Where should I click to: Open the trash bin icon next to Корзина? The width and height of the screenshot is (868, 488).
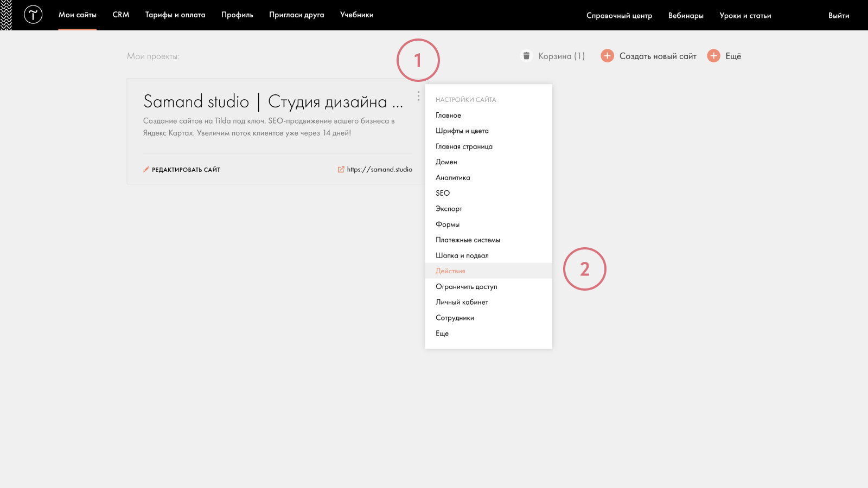(526, 56)
